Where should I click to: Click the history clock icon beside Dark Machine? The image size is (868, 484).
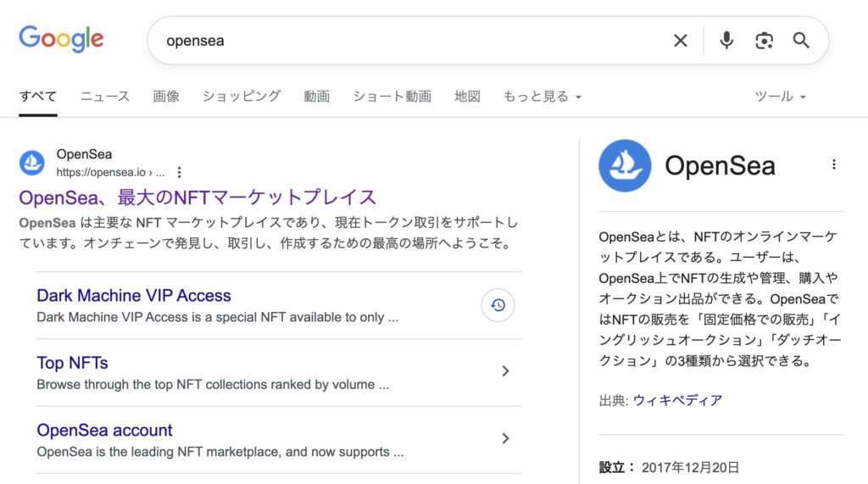498,305
